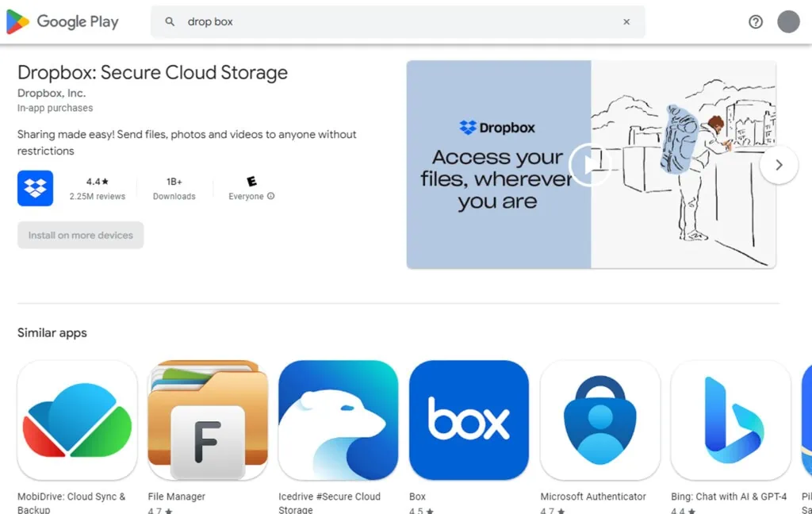Viewport: 812px width, 514px height.
Task: Click the Dropbox app icon
Action: [35, 188]
